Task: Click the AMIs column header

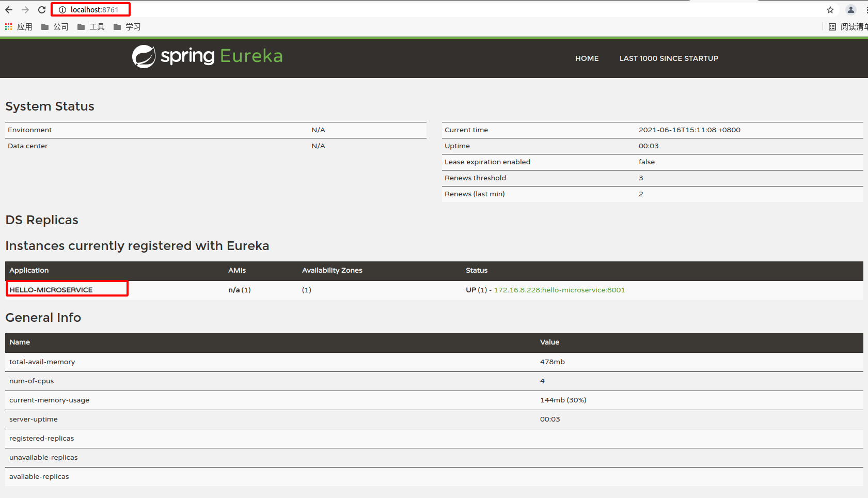Action: tap(237, 270)
